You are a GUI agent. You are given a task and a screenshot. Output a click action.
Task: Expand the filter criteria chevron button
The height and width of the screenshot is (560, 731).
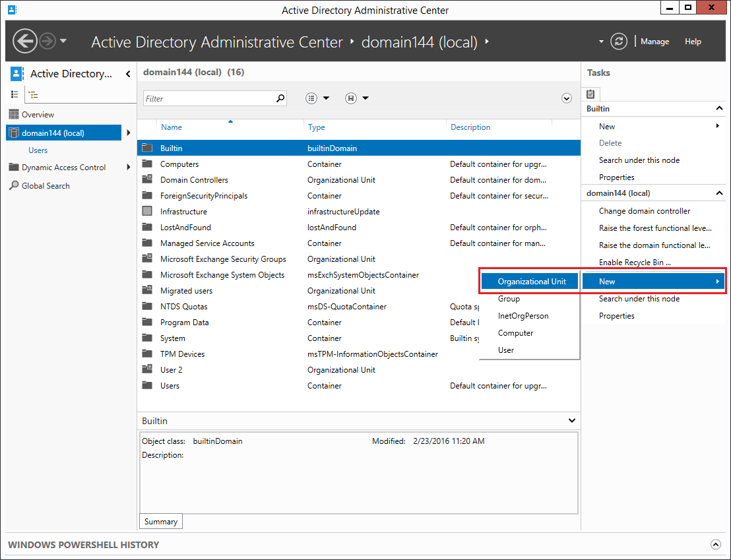coord(567,98)
